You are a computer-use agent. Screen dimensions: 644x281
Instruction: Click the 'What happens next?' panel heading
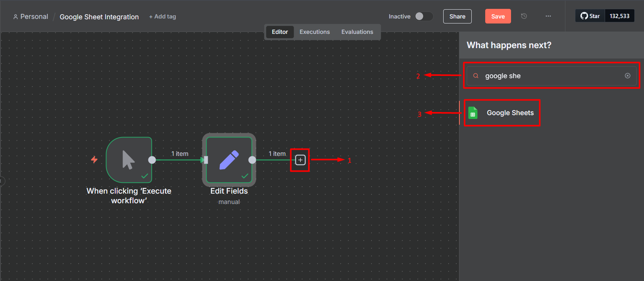coord(509,45)
